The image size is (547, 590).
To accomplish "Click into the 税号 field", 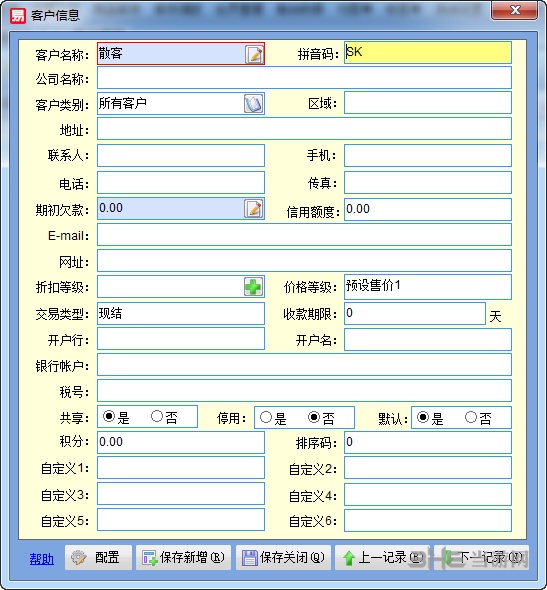I will [304, 391].
